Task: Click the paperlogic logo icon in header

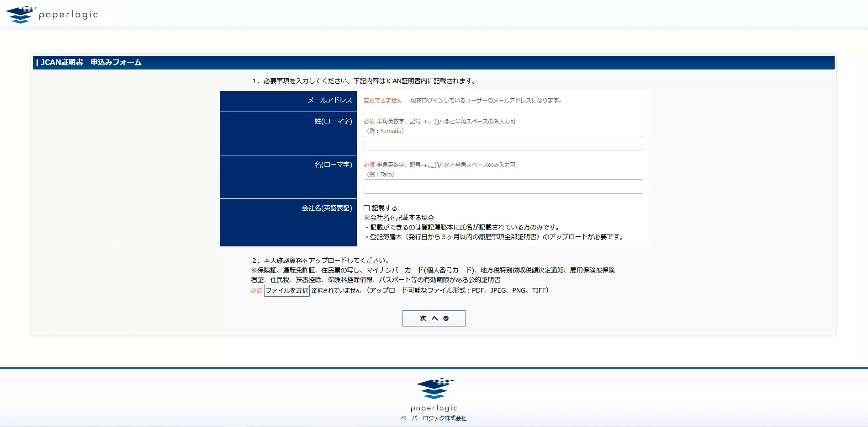Action: (x=21, y=15)
